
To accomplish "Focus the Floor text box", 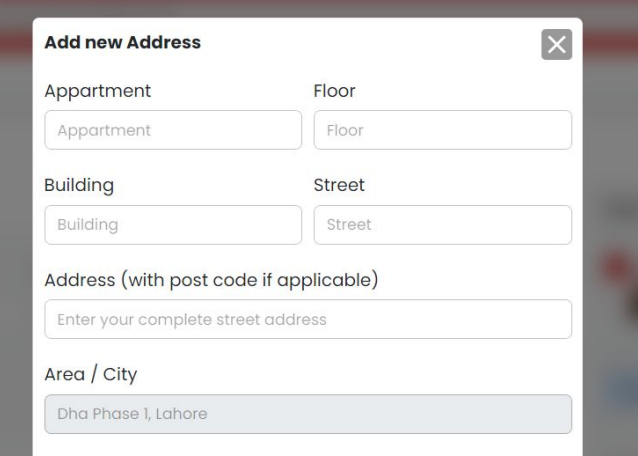I will tap(442, 130).
